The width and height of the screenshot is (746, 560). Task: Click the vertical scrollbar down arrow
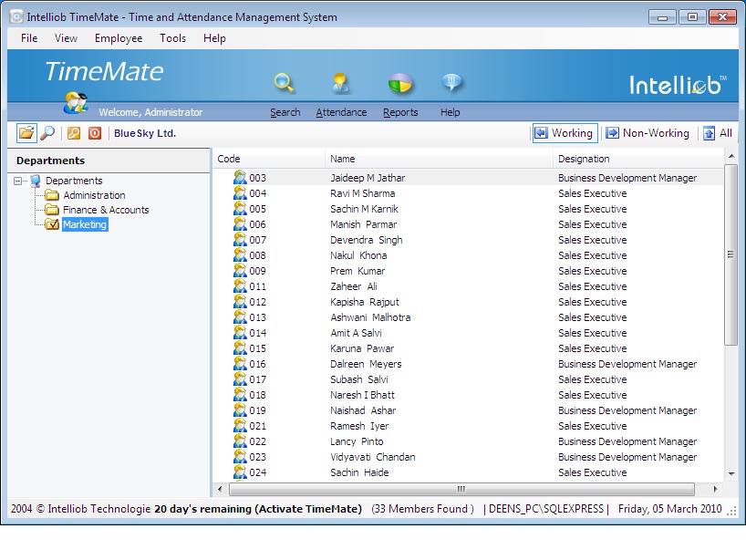(x=731, y=474)
